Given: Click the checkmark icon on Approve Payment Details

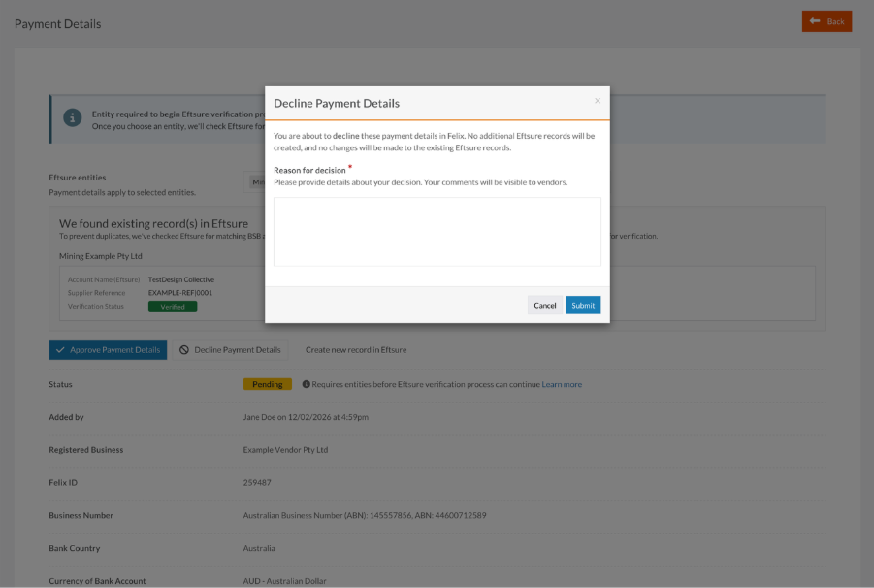Looking at the screenshot, I should click(x=61, y=349).
